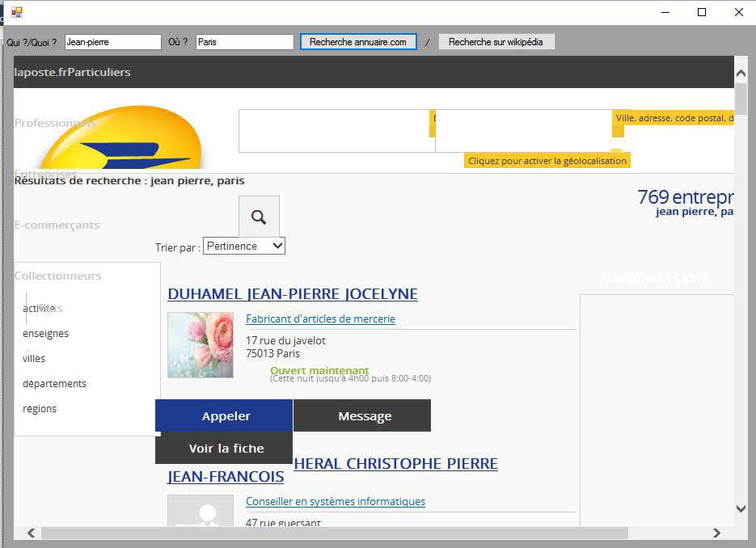756x548 pixels.
Task: Click laposte.fr in the dark header
Action: pyautogui.click(x=41, y=72)
